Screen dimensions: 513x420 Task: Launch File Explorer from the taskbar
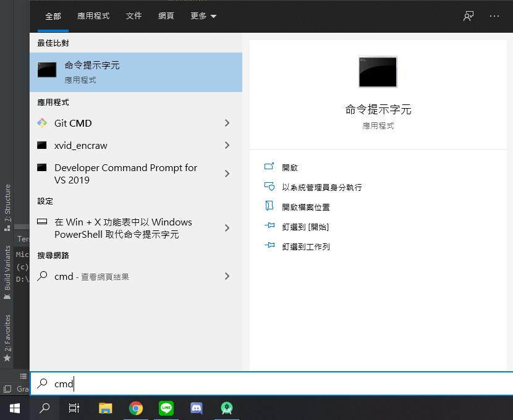pos(105,408)
